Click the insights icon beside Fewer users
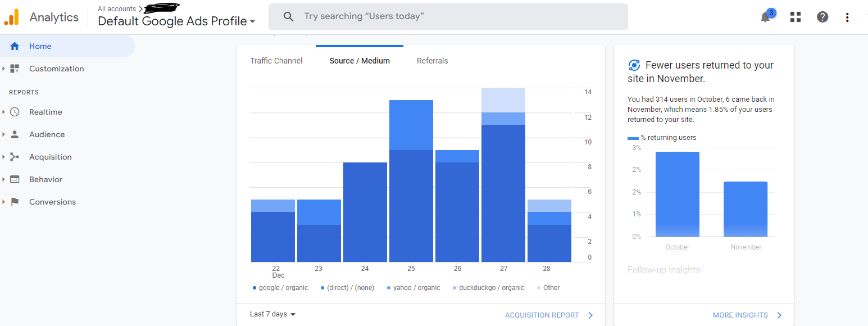This screenshot has width=868, height=326. [634, 65]
